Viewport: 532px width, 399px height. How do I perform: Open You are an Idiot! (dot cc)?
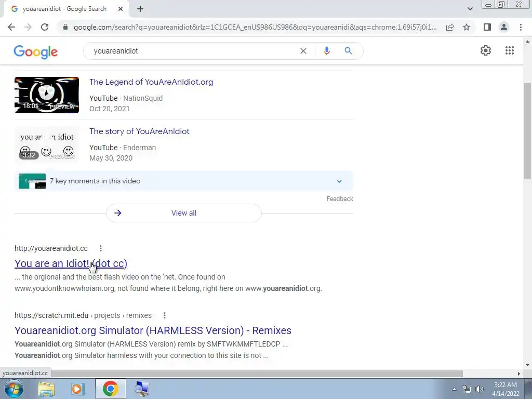(71, 263)
